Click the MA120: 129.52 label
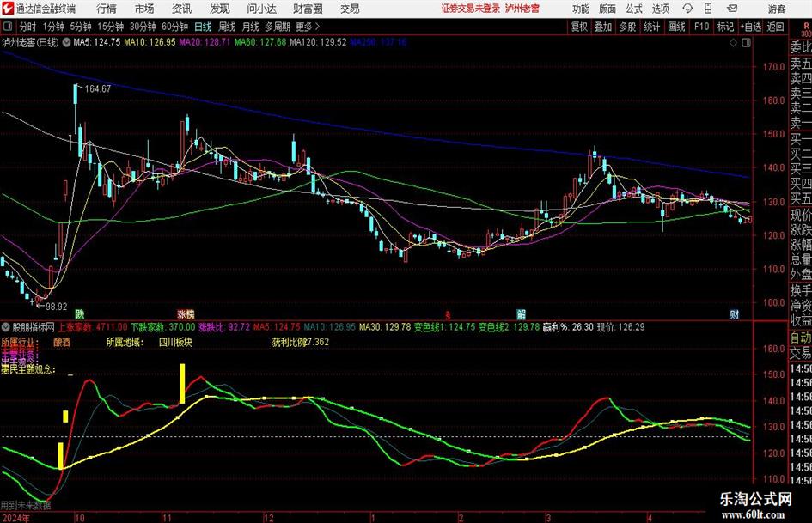 [x=318, y=42]
